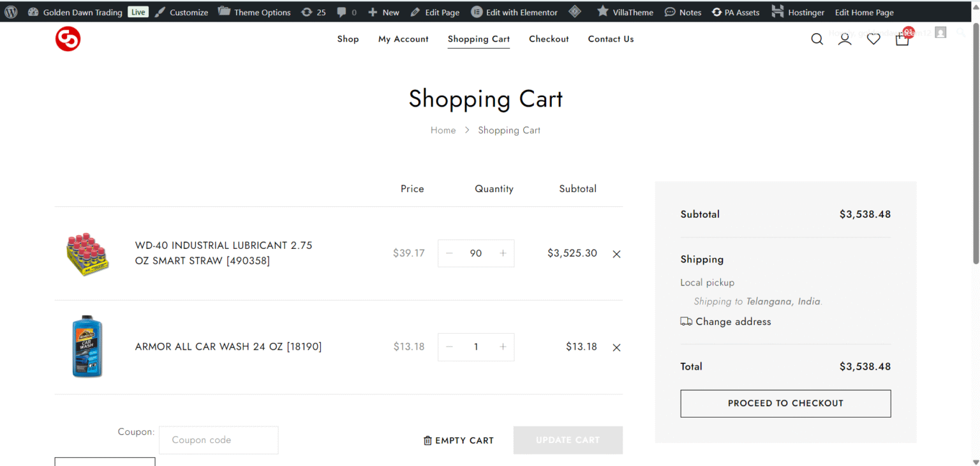Open Armor All Car Wash product link
The height and width of the screenshot is (466, 980).
[228, 347]
